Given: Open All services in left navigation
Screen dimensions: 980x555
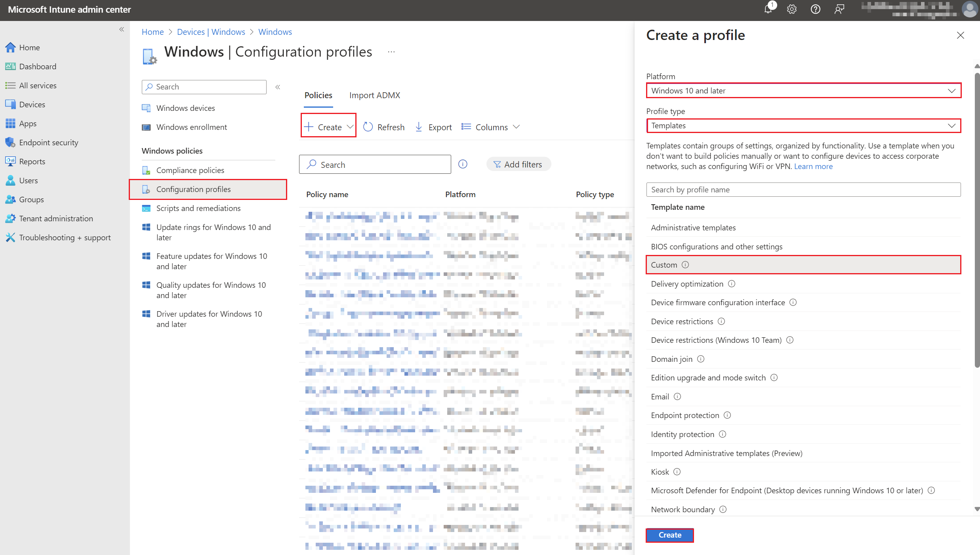Looking at the screenshot, I should tap(38, 86).
